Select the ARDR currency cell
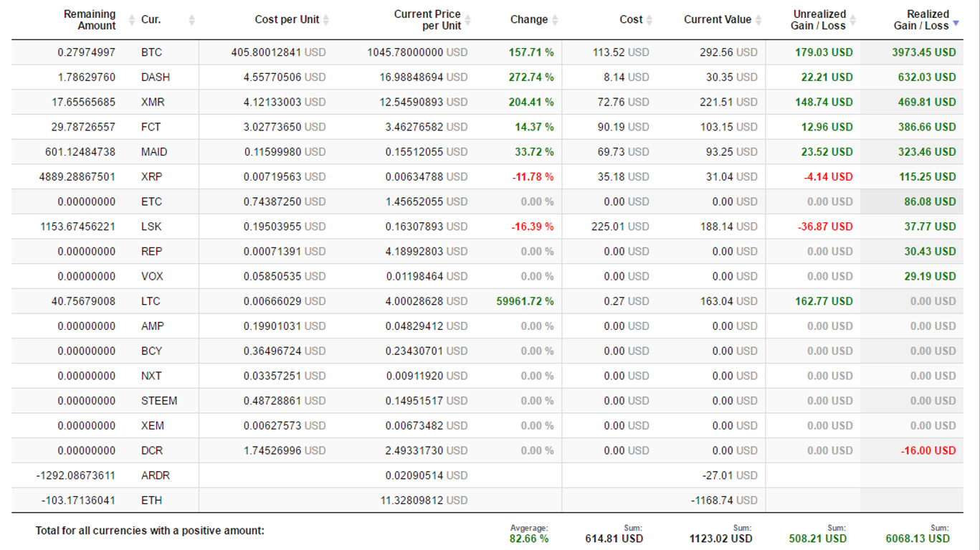Screen dimensions: 980x550 click(x=155, y=475)
